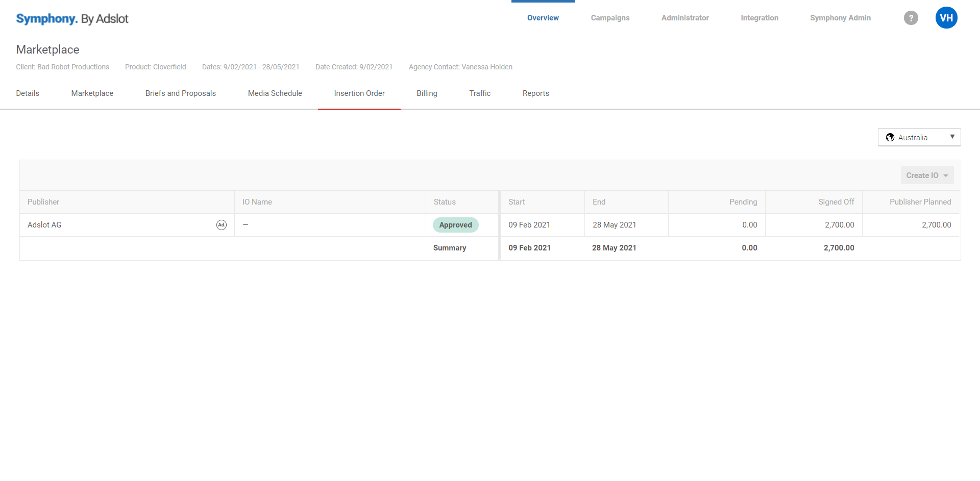Click the Adslot AG publisher row

click(490, 225)
